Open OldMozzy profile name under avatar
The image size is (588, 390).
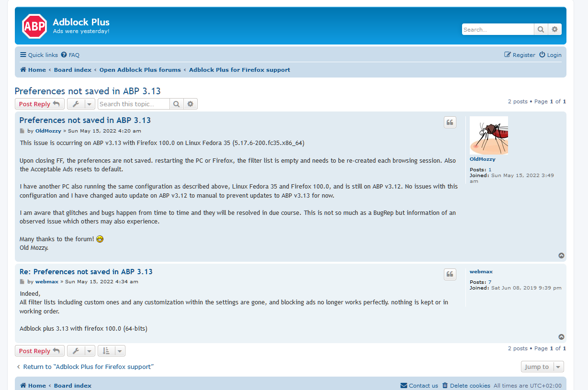483,159
